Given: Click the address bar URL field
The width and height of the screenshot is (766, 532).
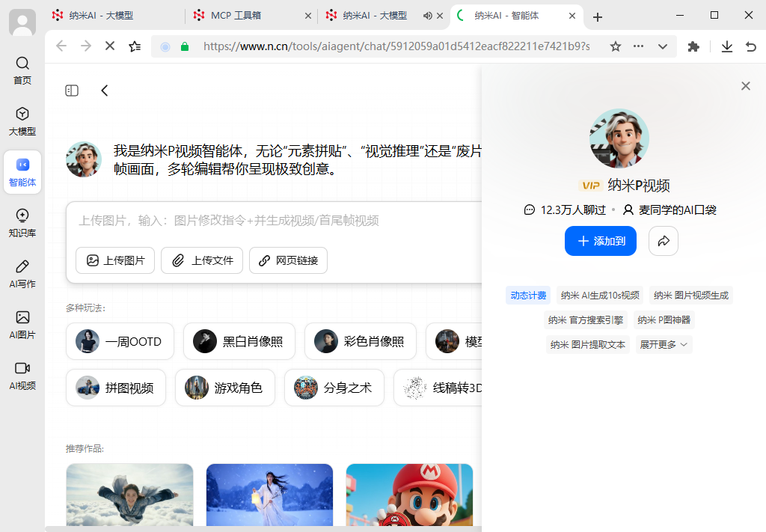Looking at the screenshot, I should [x=396, y=46].
